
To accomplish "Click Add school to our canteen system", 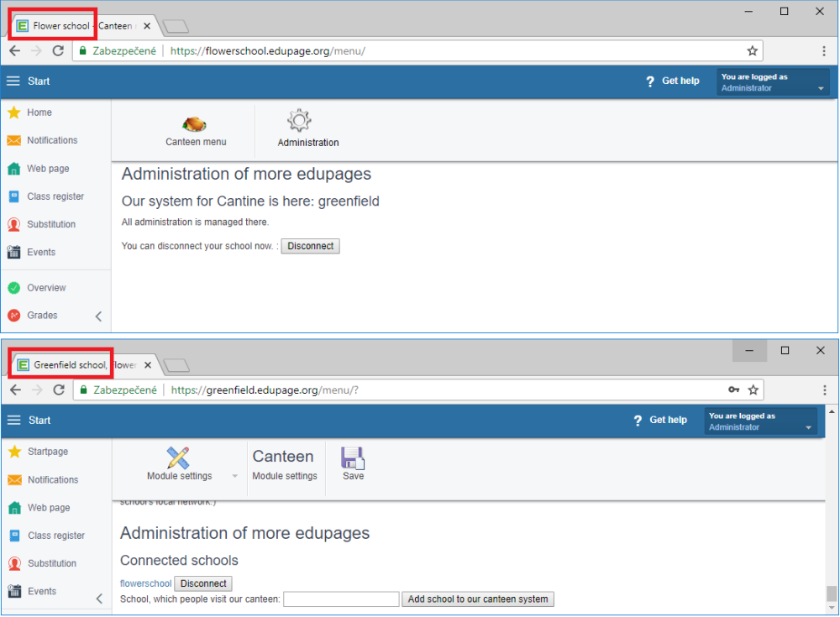I will coord(478,599).
